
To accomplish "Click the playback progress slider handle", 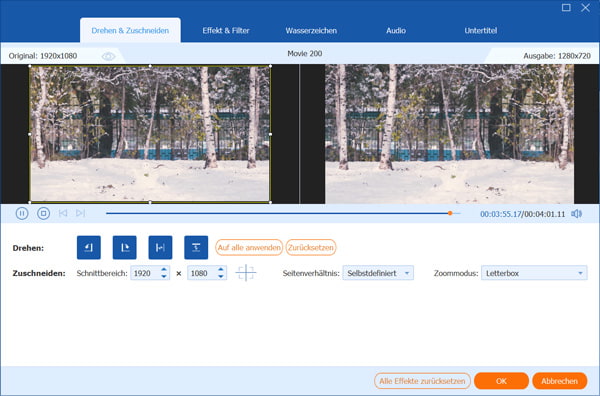I will coord(450,213).
